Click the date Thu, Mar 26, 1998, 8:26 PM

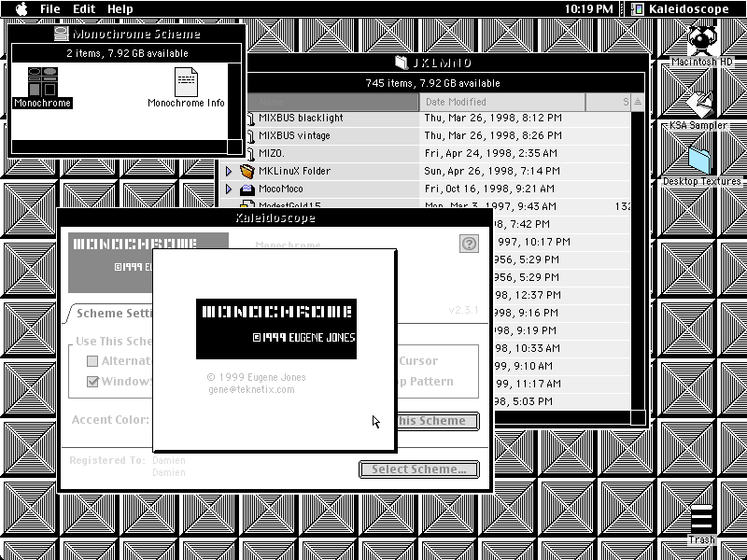[493, 135]
